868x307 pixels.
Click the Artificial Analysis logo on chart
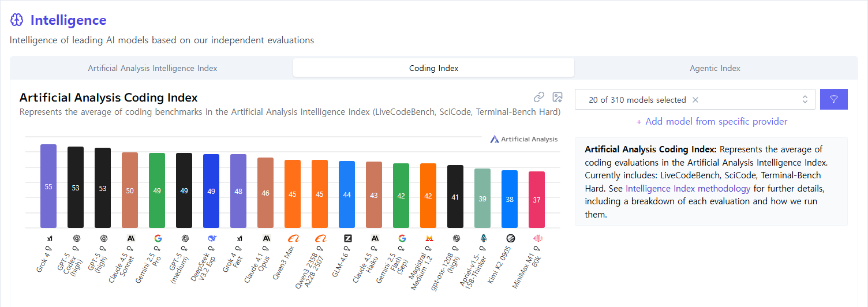coord(523,139)
